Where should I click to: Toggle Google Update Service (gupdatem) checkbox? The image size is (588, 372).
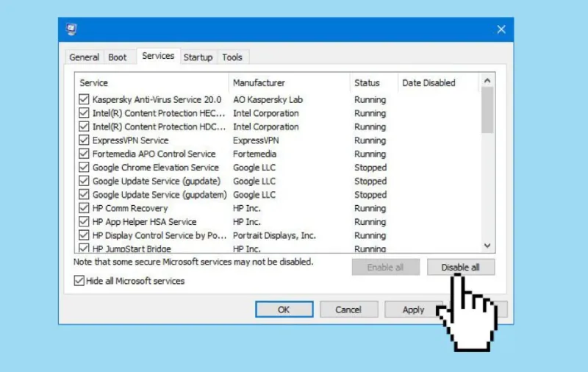(x=84, y=195)
